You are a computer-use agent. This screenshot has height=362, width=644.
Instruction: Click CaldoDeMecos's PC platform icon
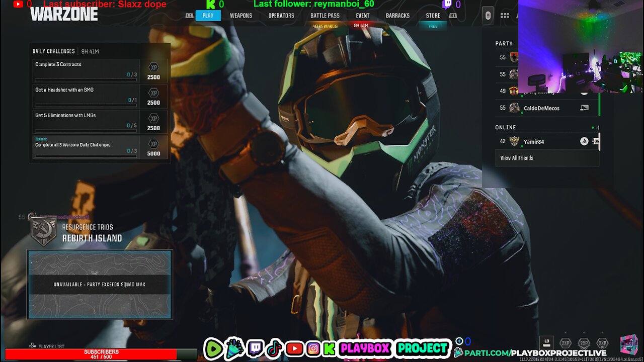tap(584, 108)
